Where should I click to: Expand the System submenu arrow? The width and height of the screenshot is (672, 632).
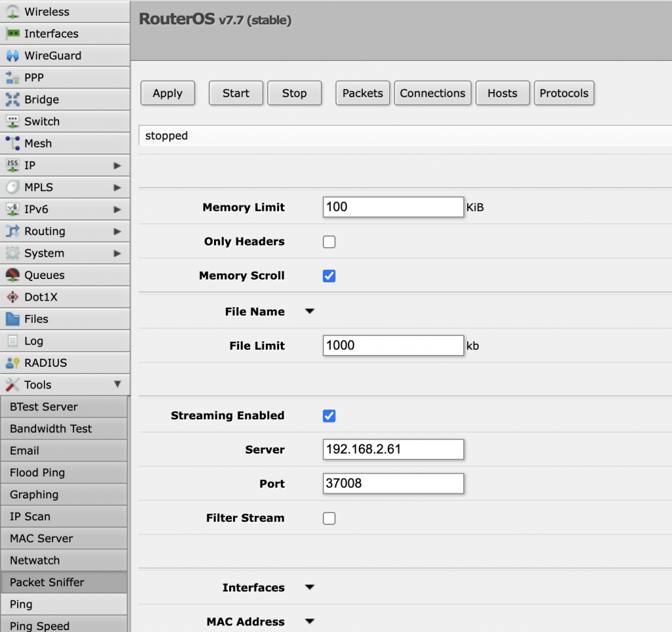117,253
